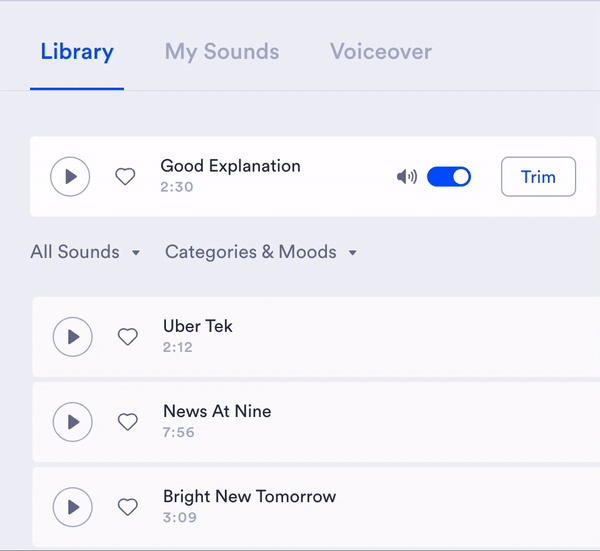Play the Good Explanation track
Screen dimensions: 600x551
point(70,177)
